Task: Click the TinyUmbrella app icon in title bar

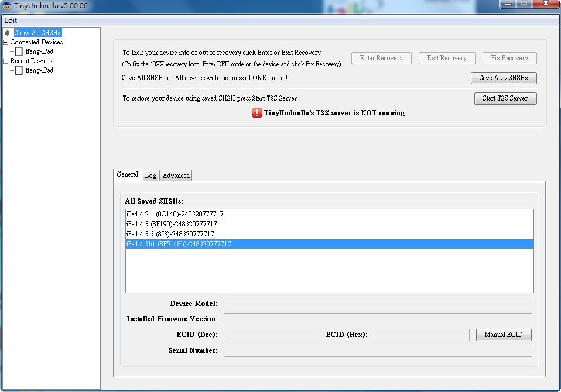Action: (x=6, y=5)
